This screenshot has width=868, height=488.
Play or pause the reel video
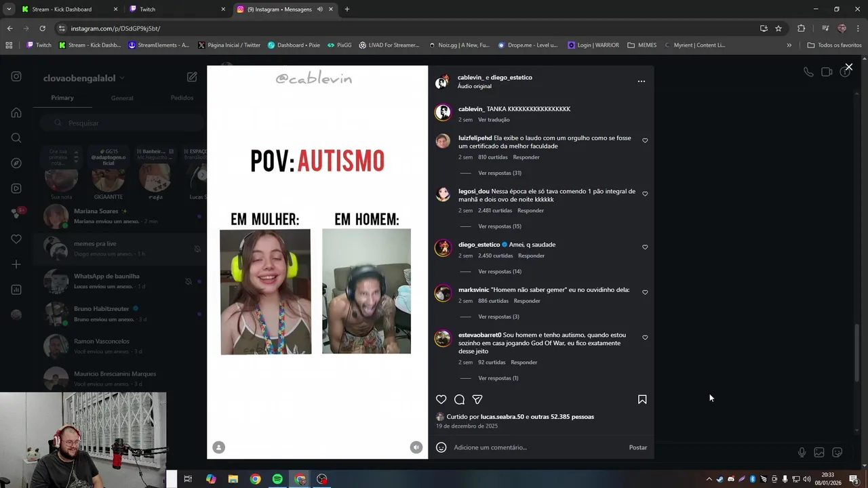[317, 262]
